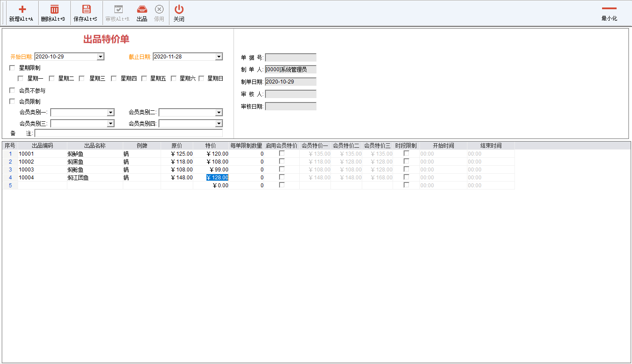The width and height of the screenshot is (632, 364).
Task: Check the 星期四 checkbox
Action: click(x=114, y=78)
